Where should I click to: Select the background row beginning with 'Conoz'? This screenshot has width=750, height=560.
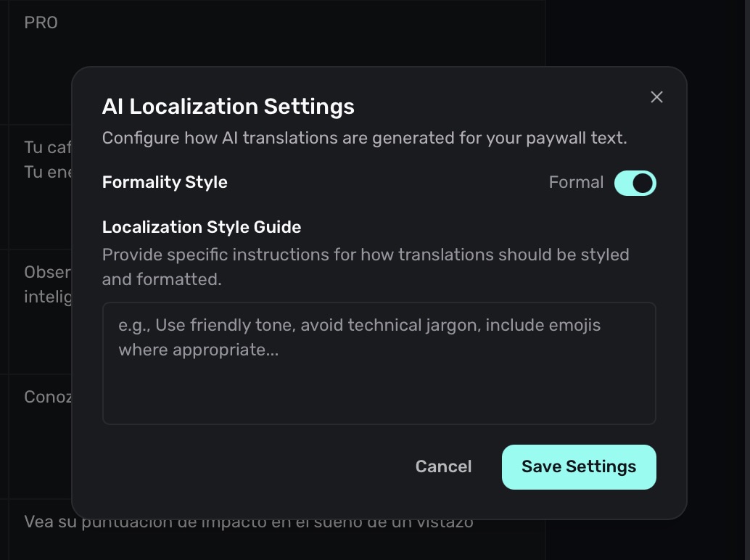[x=47, y=397]
